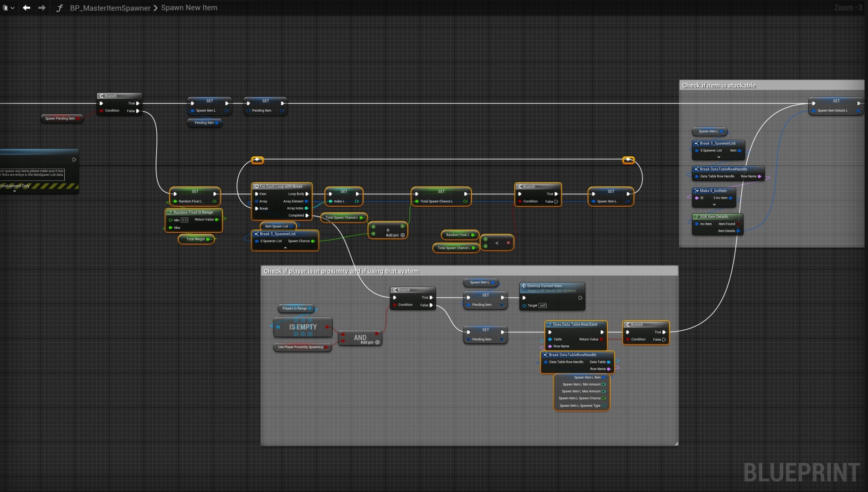The height and width of the screenshot is (492, 868).
Task: Collapse the Break S_SpawnerList node under Item Spawn List
Action: 285,248
